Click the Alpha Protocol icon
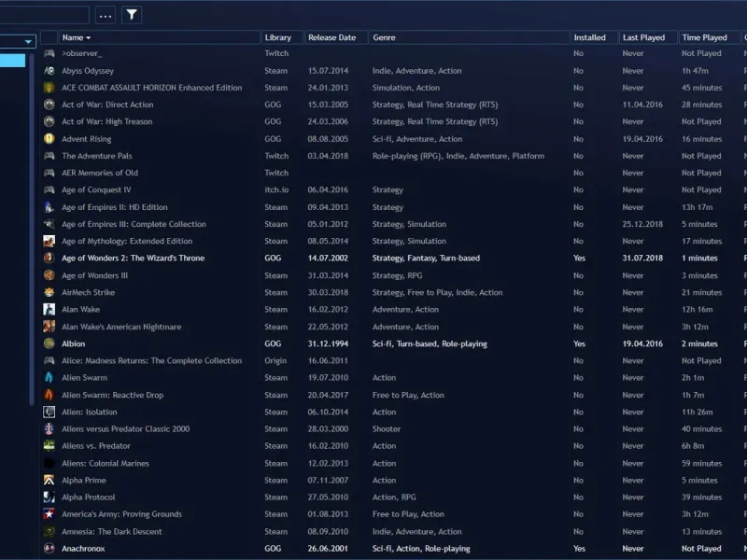This screenshot has width=747, height=560. click(49, 497)
